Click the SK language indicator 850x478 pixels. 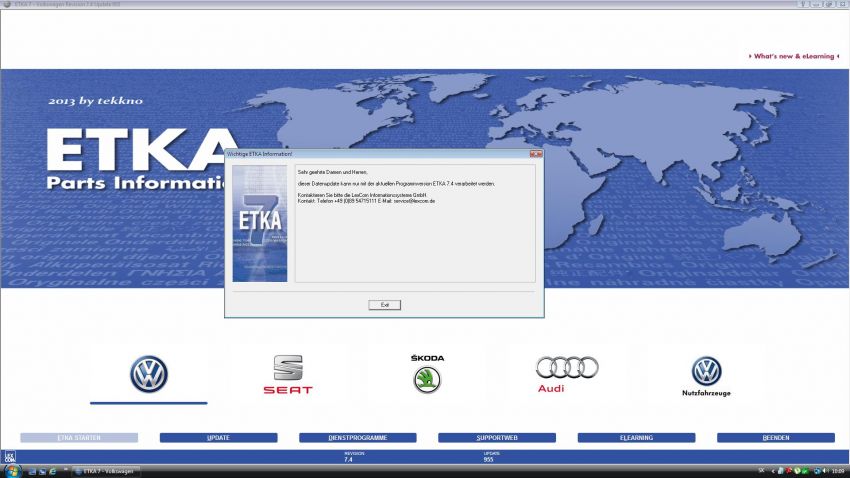[x=762, y=471]
